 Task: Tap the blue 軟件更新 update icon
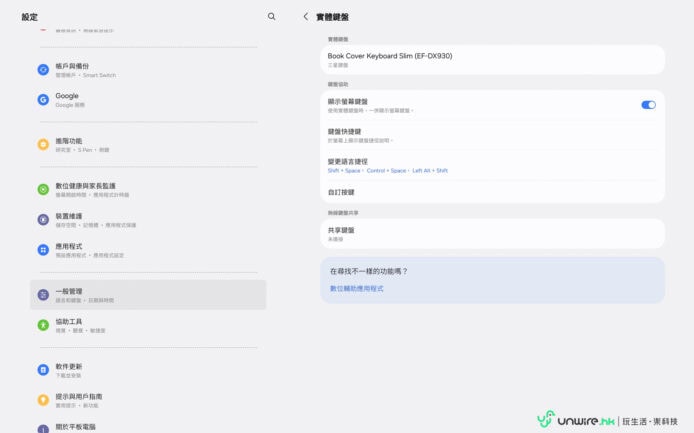pyautogui.click(x=43, y=370)
